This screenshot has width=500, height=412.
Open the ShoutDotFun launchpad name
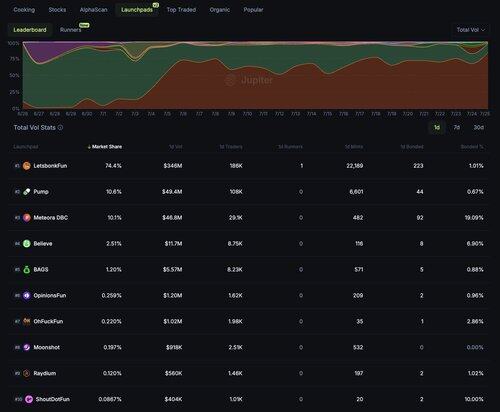coord(53,399)
